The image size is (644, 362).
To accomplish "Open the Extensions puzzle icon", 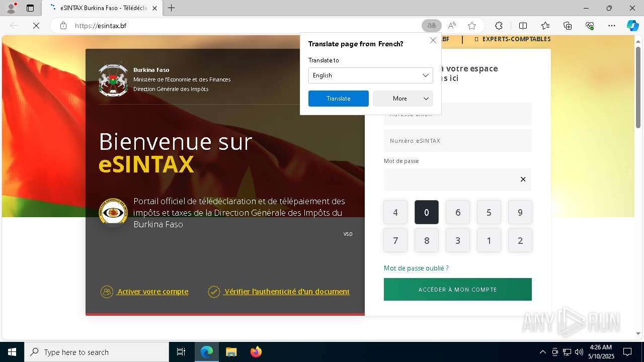I will [499, 26].
